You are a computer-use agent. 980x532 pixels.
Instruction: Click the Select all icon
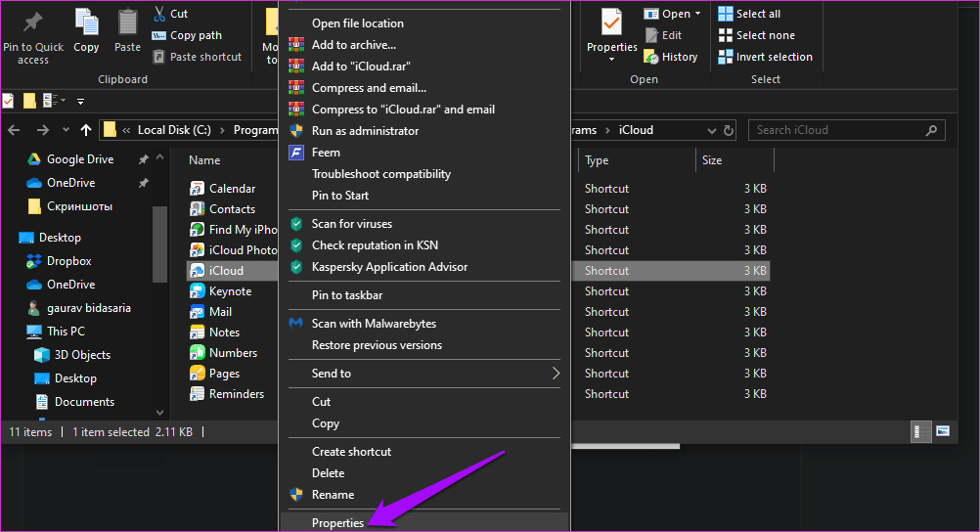click(x=725, y=14)
